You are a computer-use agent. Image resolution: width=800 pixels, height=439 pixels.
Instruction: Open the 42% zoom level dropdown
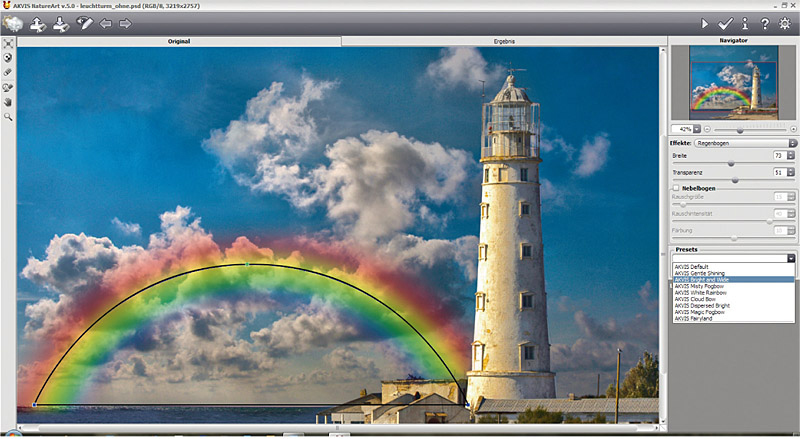(696, 129)
